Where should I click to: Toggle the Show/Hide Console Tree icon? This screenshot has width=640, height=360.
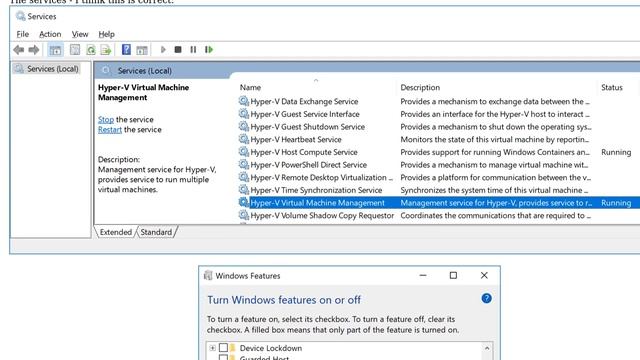pos(55,50)
